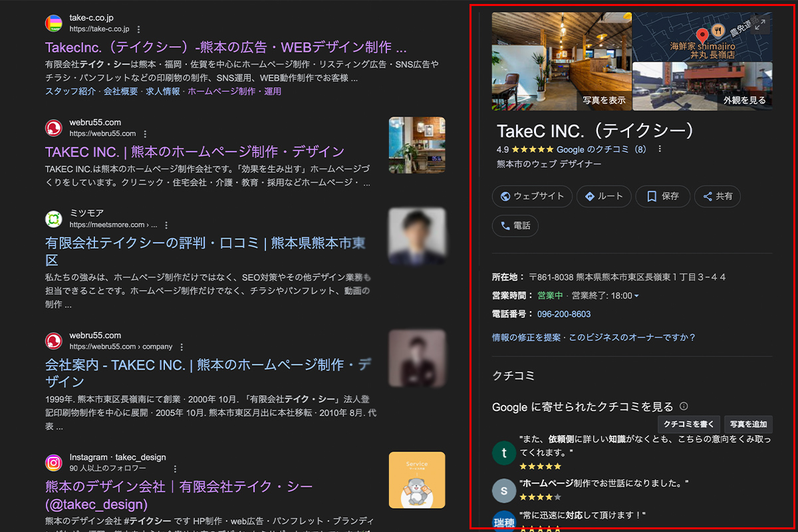This screenshot has width=798, height=532.
Task: Write a review via クチコミを書く
Action: tap(688, 424)
